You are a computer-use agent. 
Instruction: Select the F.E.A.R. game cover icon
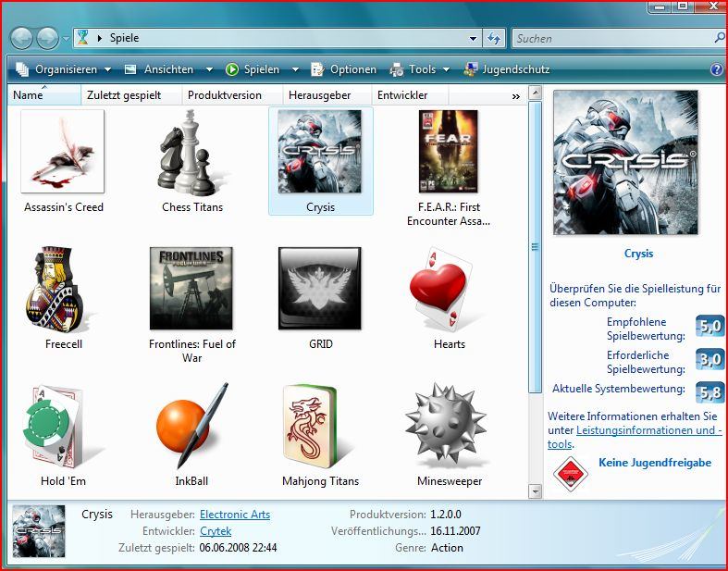click(x=448, y=152)
